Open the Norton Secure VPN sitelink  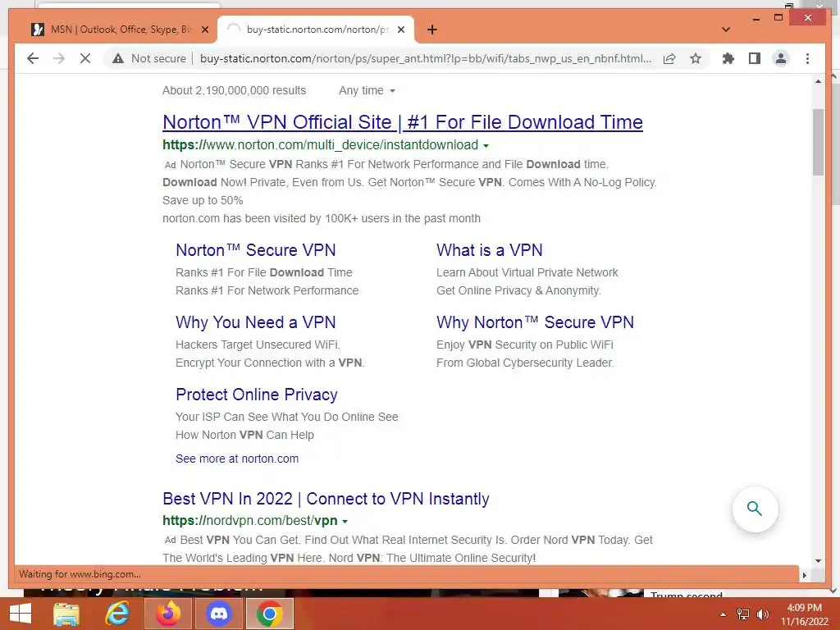256,250
